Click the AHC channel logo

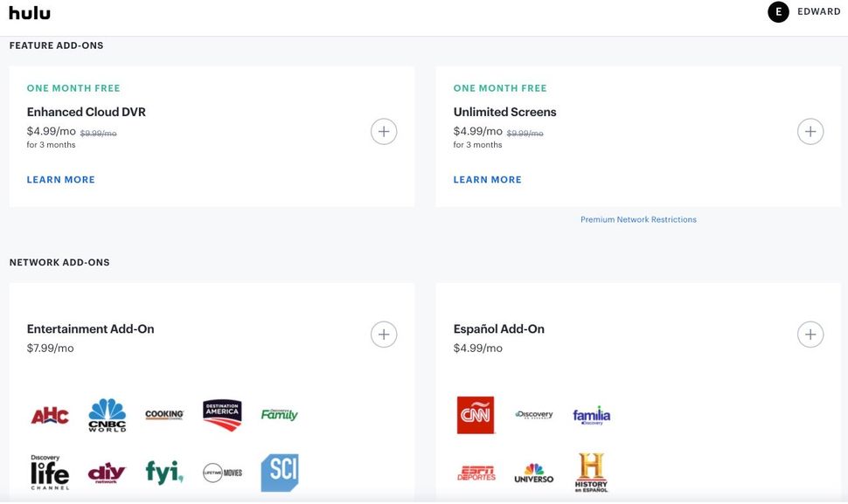tap(49, 415)
